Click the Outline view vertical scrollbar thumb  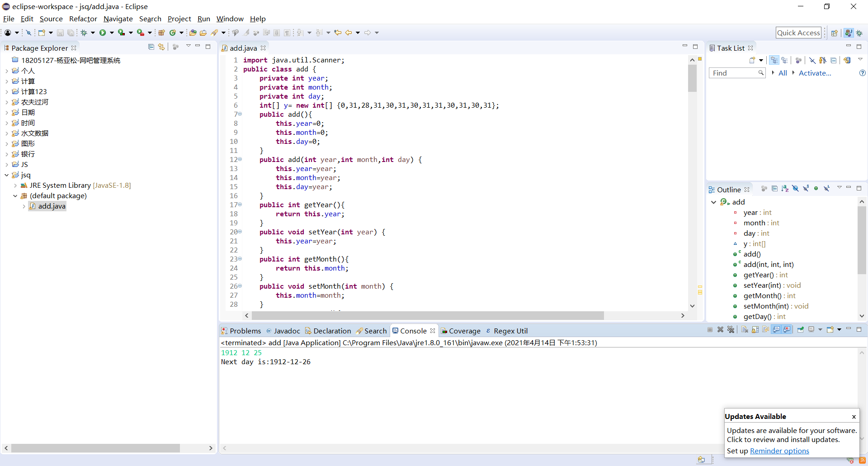point(862,240)
